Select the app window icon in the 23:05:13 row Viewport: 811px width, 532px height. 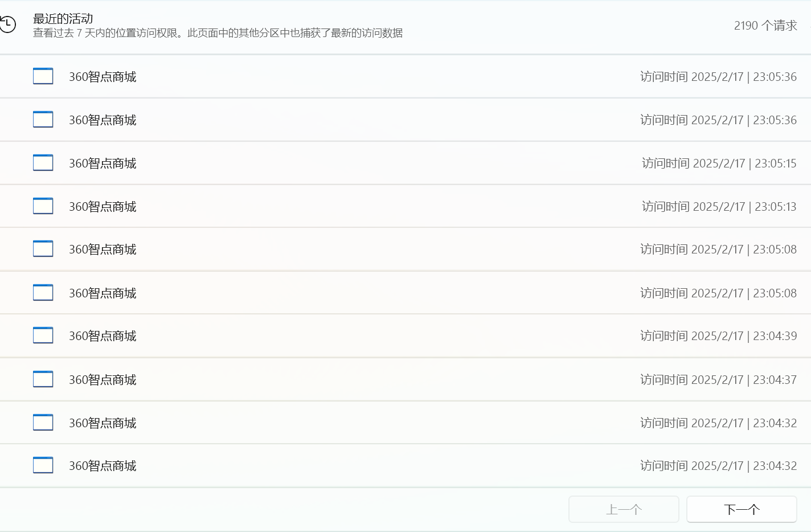coord(43,206)
